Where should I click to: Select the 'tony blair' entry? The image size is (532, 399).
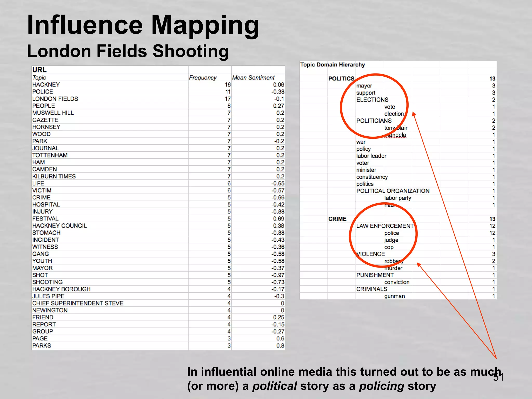[x=396, y=128]
